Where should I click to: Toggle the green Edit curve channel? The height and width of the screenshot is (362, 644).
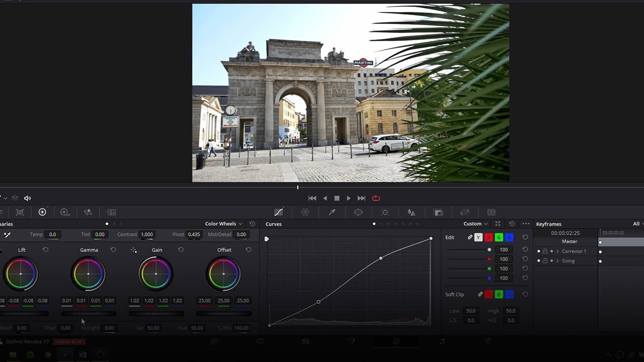tap(499, 237)
